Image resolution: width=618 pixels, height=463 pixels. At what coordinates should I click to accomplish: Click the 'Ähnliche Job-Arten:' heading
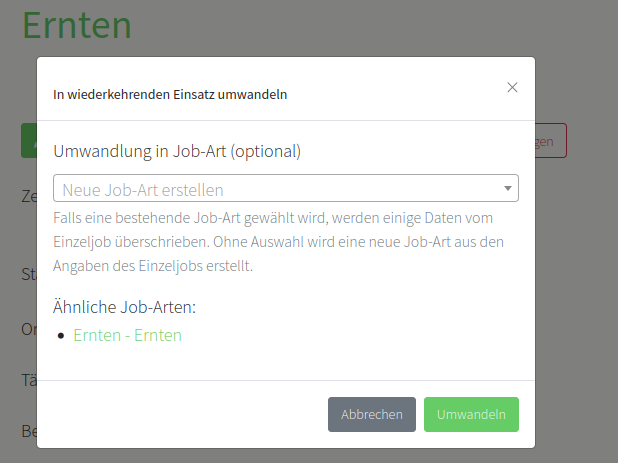point(124,306)
